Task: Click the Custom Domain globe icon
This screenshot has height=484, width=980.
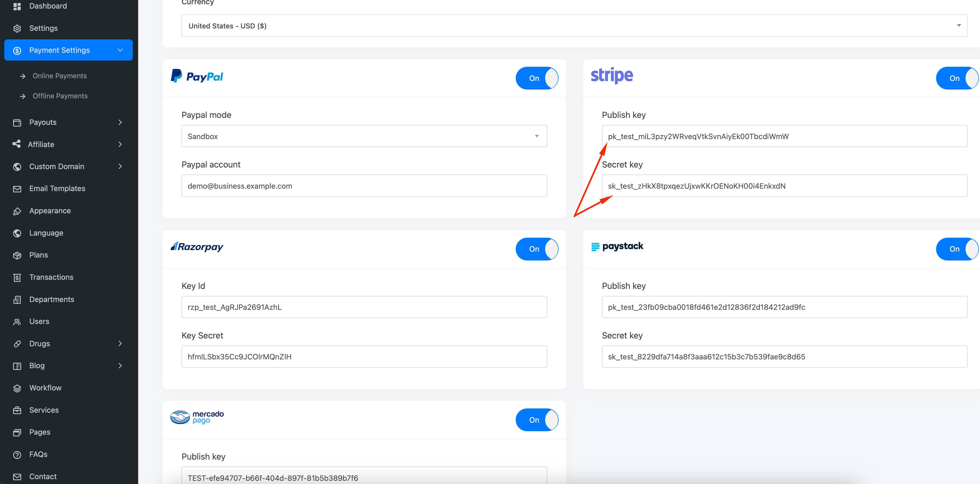Action: [17, 167]
